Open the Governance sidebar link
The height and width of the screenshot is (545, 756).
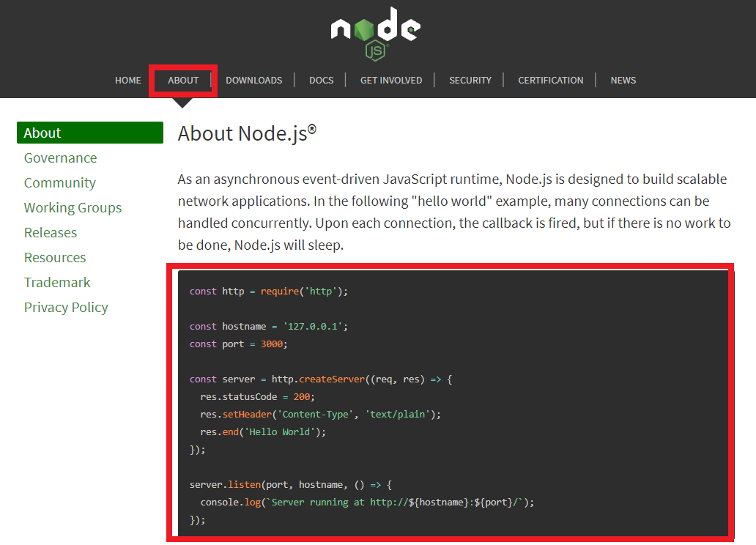pyautogui.click(x=60, y=157)
